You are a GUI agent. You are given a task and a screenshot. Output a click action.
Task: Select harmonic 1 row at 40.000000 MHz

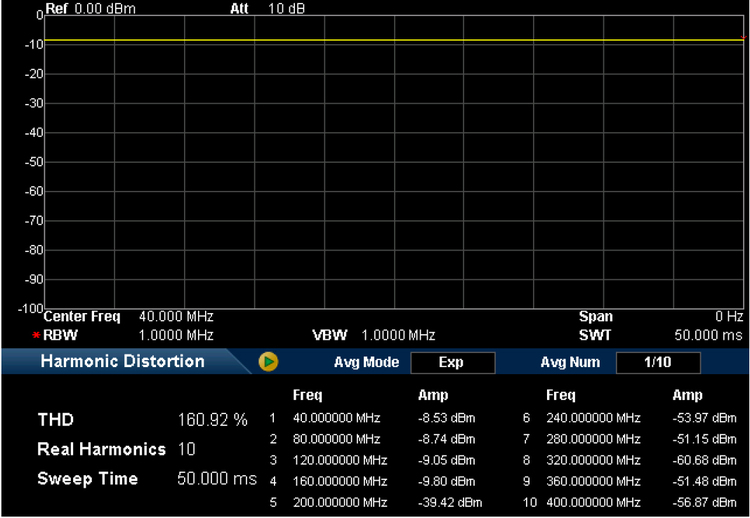[x=340, y=416]
